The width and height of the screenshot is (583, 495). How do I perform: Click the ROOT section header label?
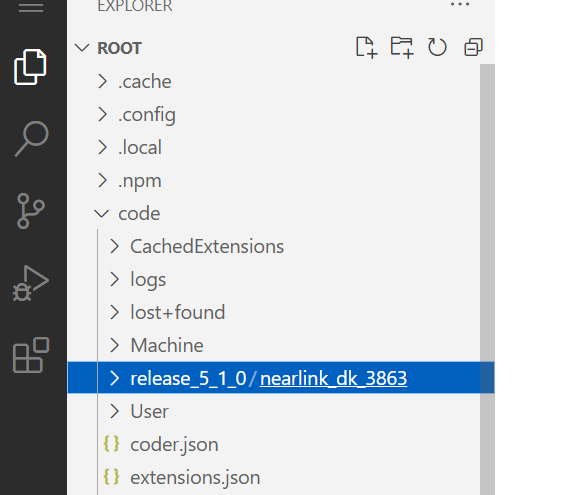point(119,48)
